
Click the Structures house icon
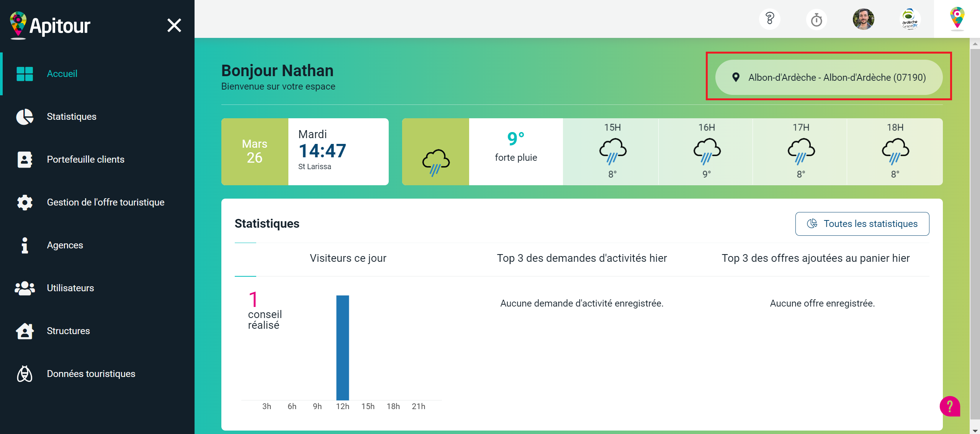coord(25,331)
